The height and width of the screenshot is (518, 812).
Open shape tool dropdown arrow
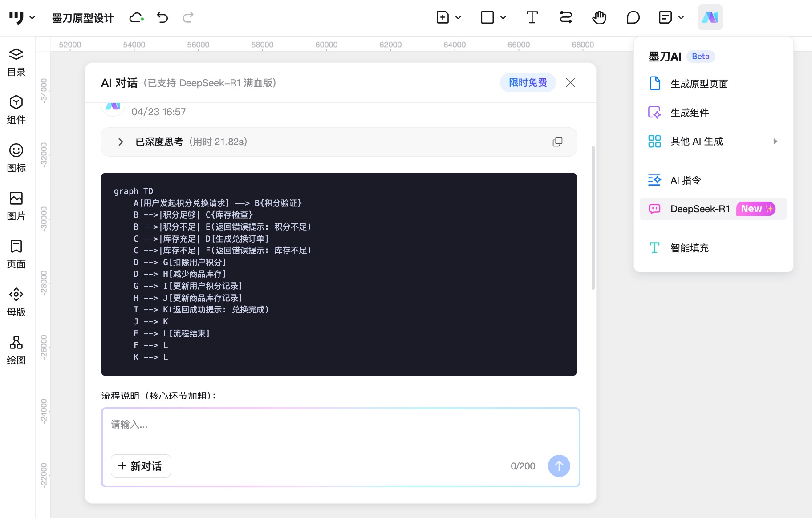503,18
